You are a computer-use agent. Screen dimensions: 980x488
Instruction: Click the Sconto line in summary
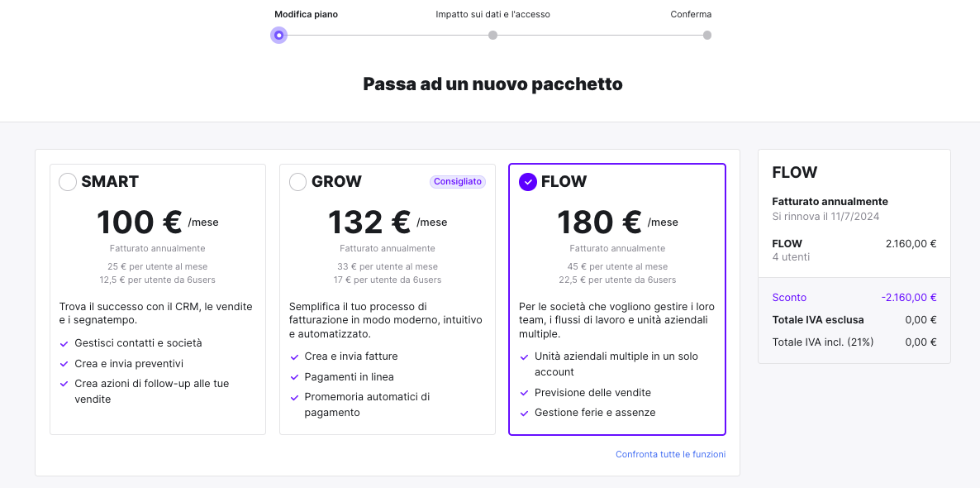[x=854, y=297]
